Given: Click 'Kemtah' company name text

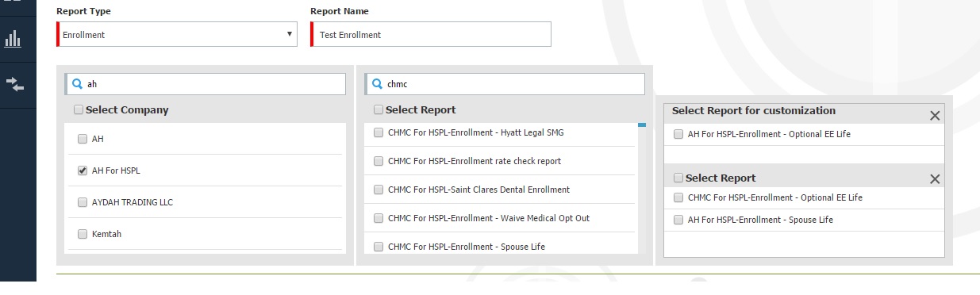Looking at the screenshot, I should click(107, 234).
